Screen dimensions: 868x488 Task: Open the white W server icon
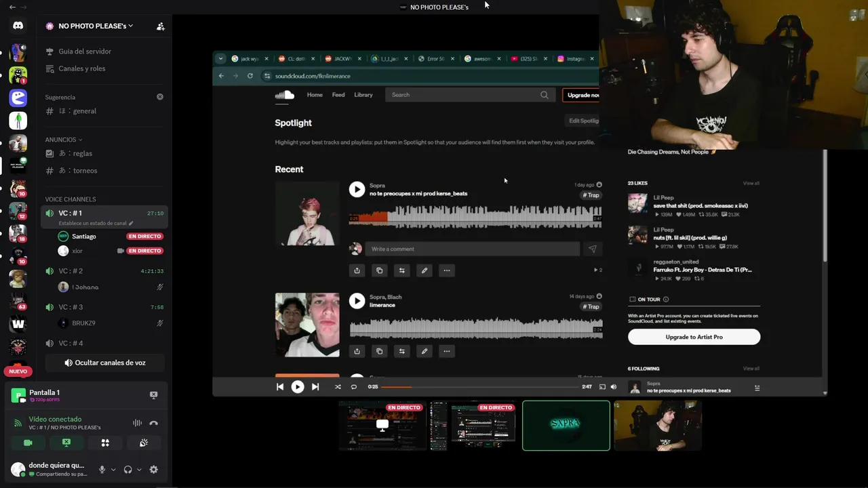coord(18,324)
